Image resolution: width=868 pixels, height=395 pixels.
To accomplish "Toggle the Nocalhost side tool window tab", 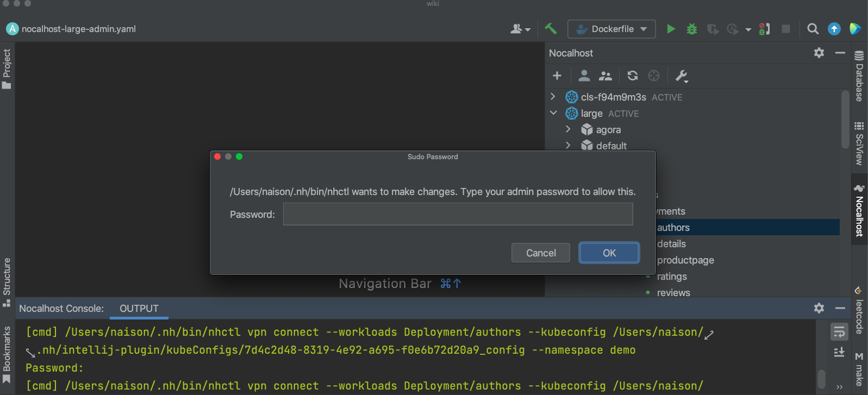I will pyautogui.click(x=859, y=210).
